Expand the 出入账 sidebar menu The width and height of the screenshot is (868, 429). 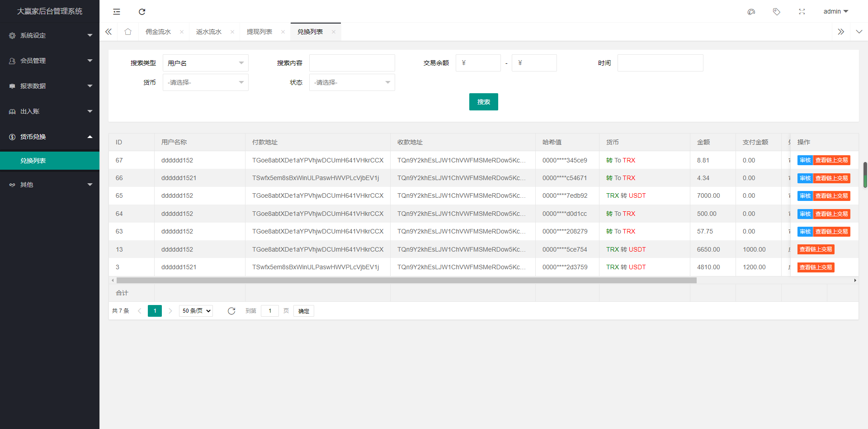tap(50, 111)
